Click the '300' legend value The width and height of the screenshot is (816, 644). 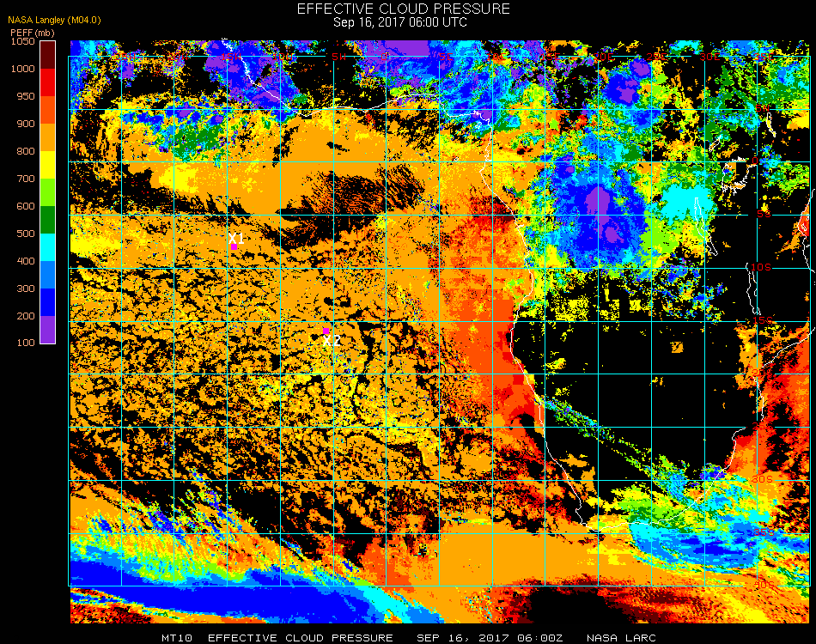click(x=26, y=289)
